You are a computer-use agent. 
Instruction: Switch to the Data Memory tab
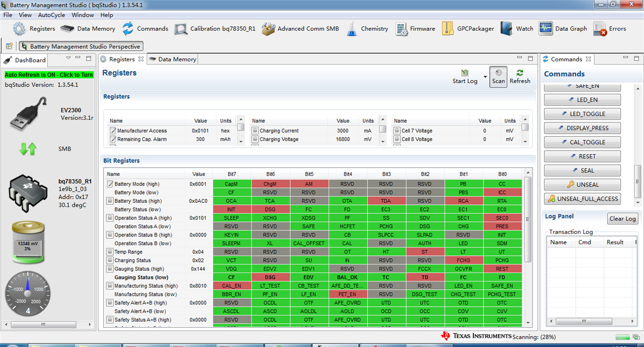pyautogui.click(x=172, y=59)
